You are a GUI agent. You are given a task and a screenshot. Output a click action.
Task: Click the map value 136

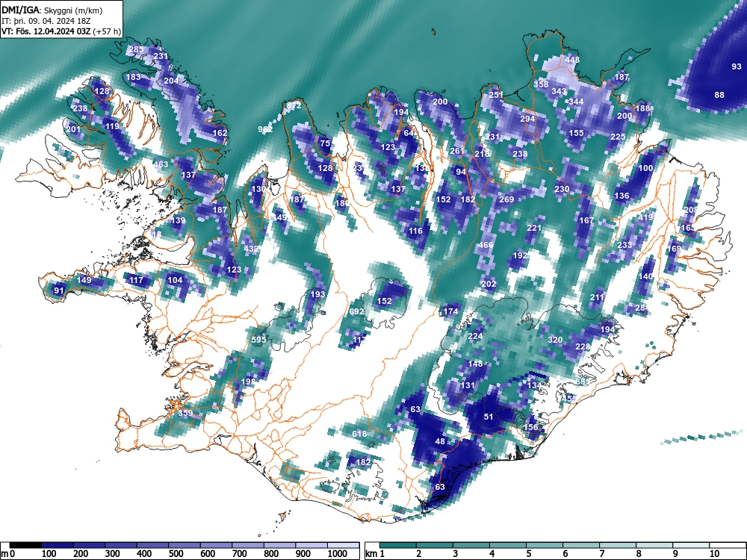[622, 196]
